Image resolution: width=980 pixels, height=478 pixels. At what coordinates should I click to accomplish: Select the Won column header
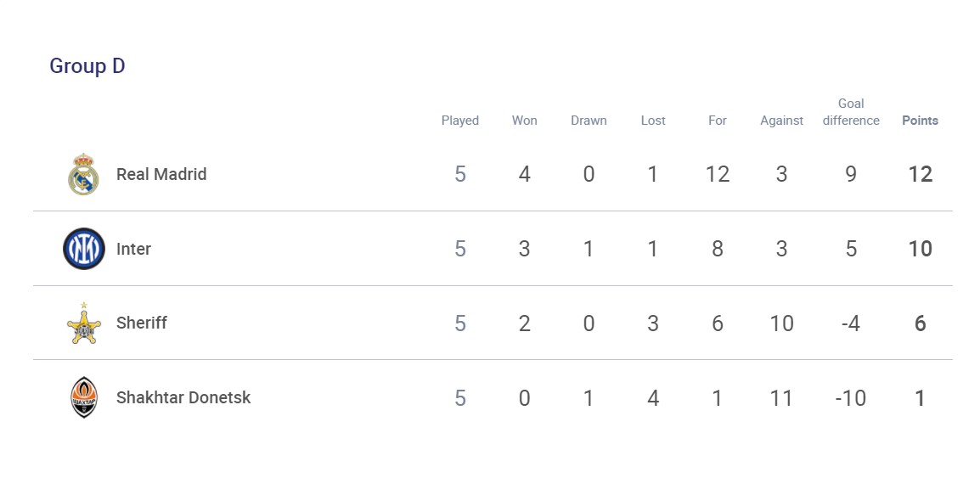pos(525,121)
